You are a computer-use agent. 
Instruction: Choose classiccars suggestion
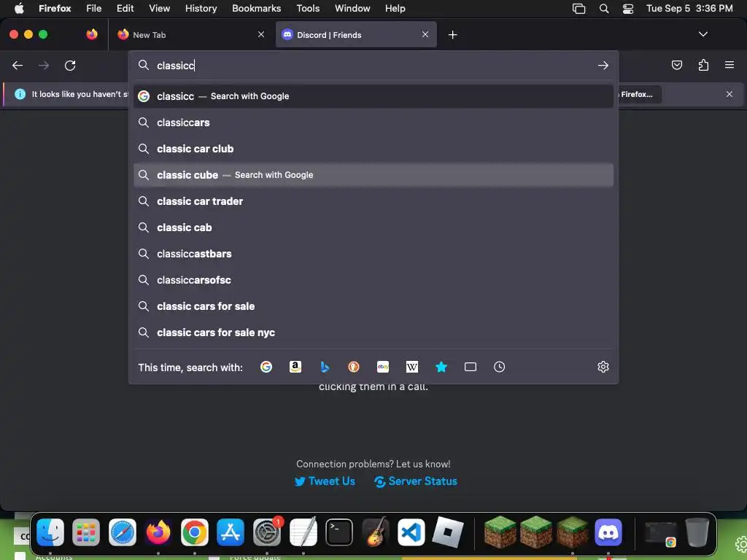point(373,122)
